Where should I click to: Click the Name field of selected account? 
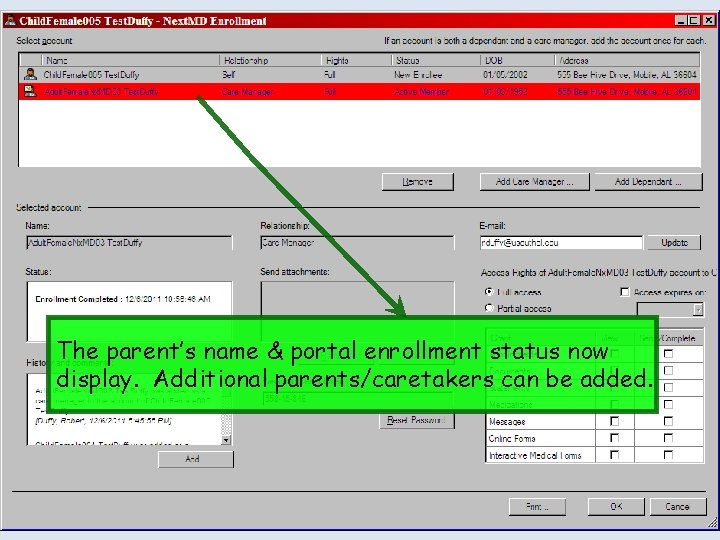click(129, 242)
